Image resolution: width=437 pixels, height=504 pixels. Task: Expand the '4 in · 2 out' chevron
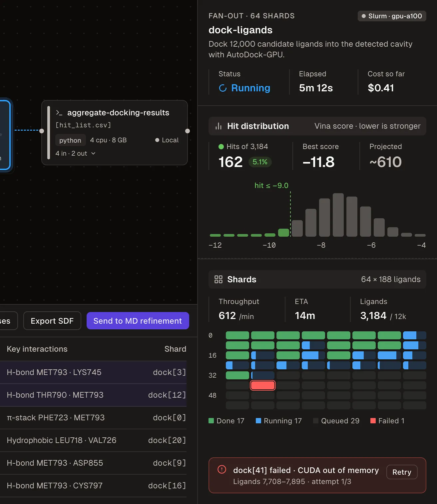coord(93,153)
